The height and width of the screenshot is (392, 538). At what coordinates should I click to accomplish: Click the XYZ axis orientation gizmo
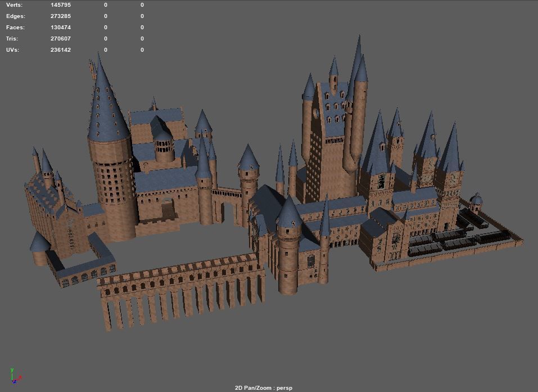(x=15, y=376)
